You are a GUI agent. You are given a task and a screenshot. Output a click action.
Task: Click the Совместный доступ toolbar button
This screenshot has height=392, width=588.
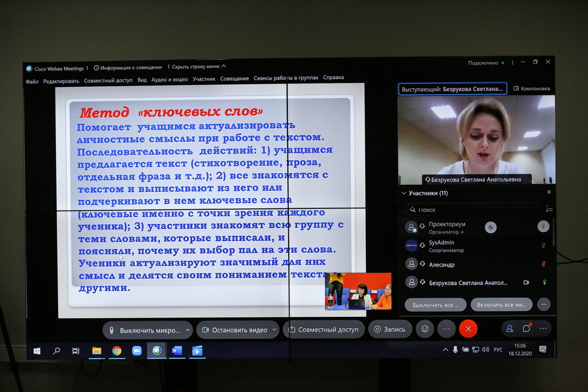pos(323,330)
